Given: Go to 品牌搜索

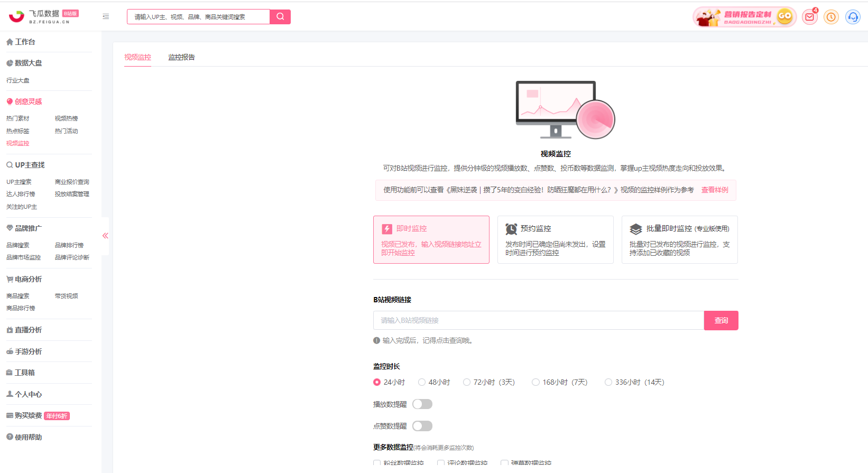Looking at the screenshot, I should pyautogui.click(x=18, y=245).
